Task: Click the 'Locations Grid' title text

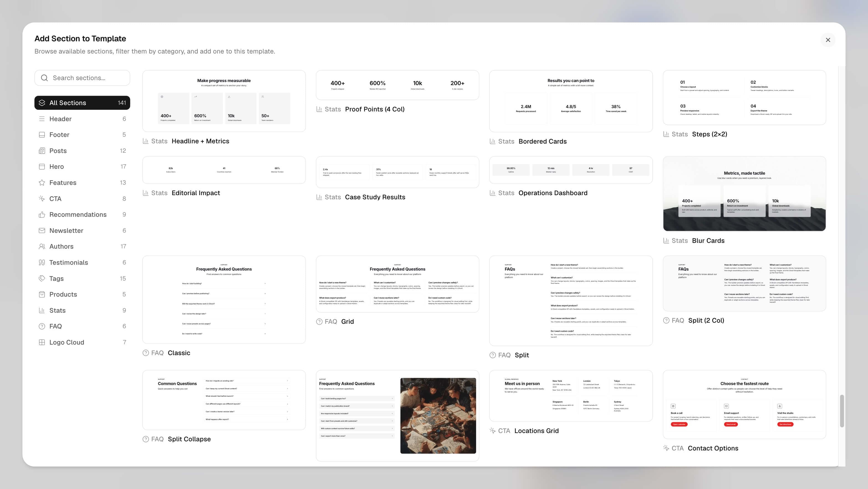Action: click(537, 431)
